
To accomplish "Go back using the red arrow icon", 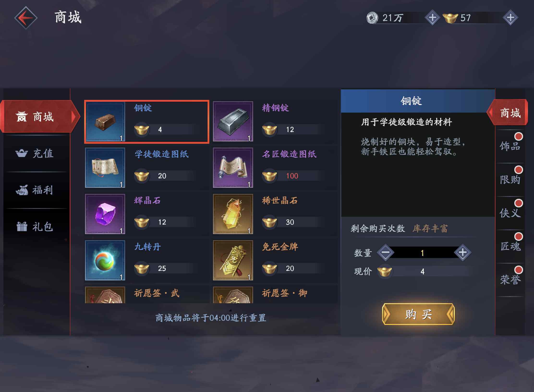I will (26, 18).
